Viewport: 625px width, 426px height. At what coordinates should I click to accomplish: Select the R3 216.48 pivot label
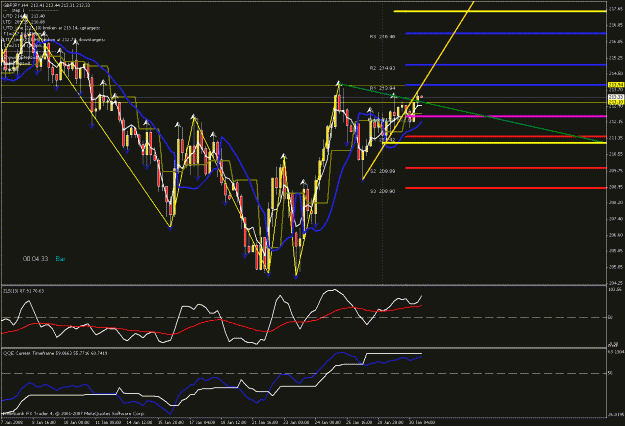(382, 37)
